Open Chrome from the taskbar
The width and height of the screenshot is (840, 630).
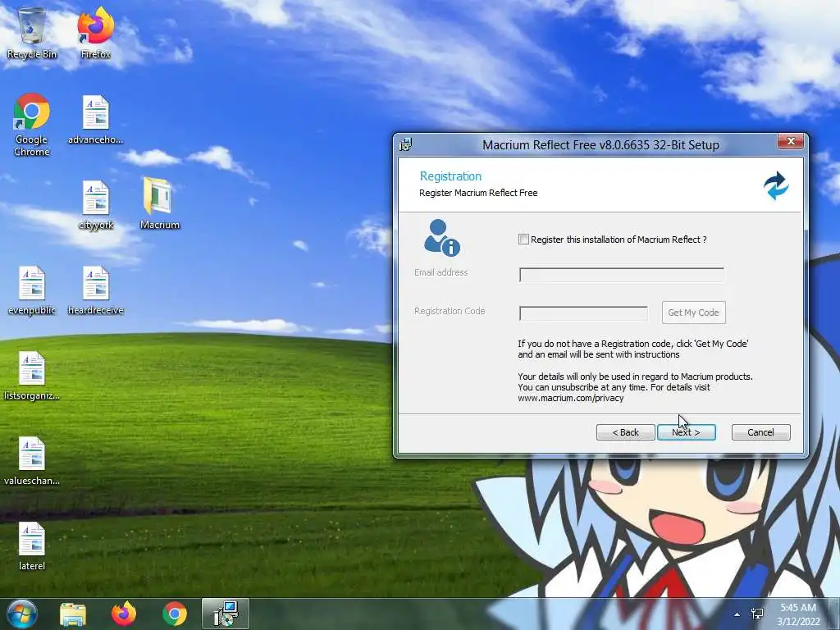tap(175, 614)
